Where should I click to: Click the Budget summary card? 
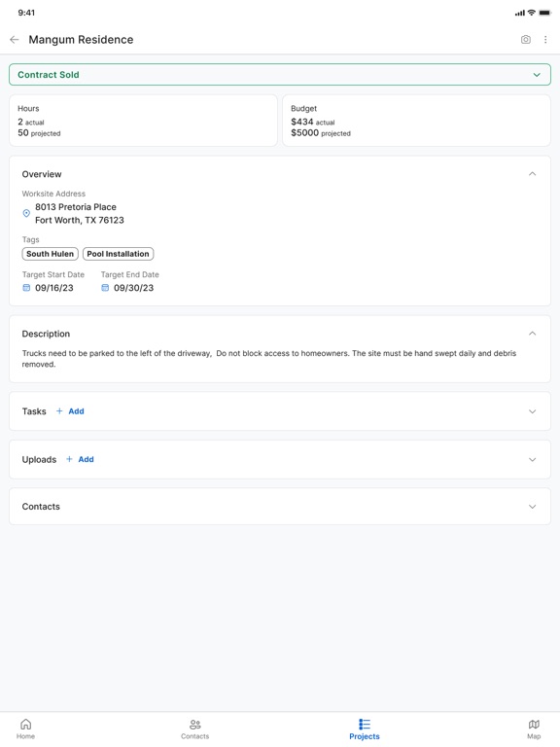[x=417, y=121]
